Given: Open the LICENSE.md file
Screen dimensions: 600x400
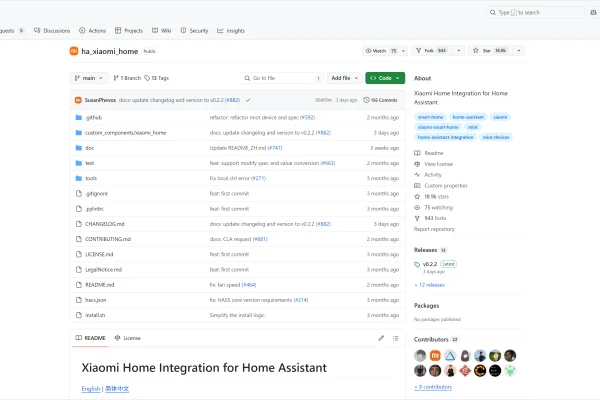Looking at the screenshot, I should click(99, 255).
